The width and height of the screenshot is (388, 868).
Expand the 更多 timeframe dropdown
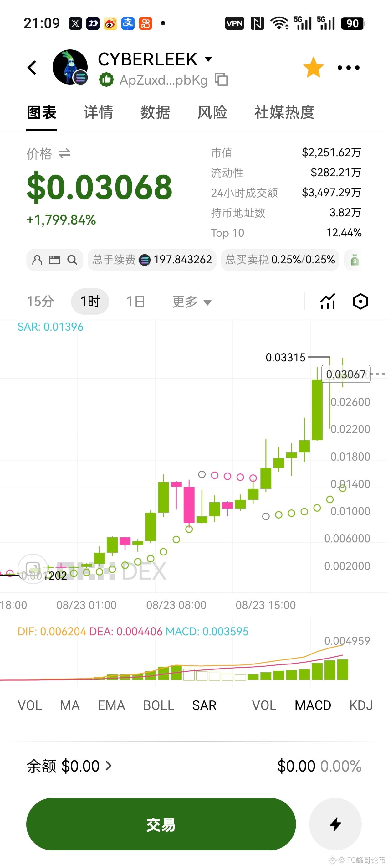(x=191, y=302)
